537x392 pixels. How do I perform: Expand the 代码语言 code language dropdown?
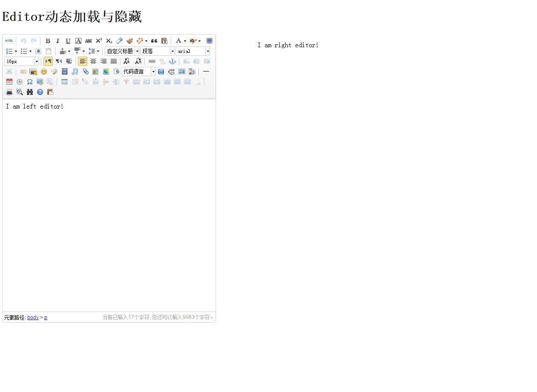point(153,72)
